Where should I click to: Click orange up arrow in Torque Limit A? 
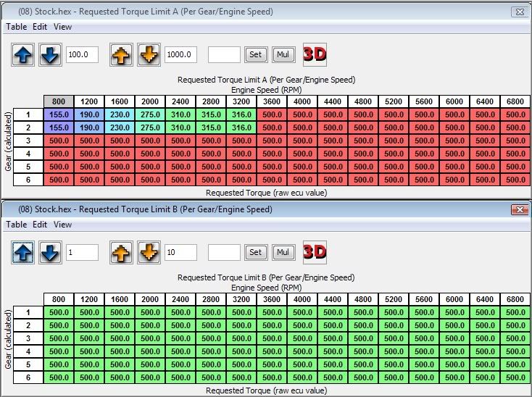122,55
